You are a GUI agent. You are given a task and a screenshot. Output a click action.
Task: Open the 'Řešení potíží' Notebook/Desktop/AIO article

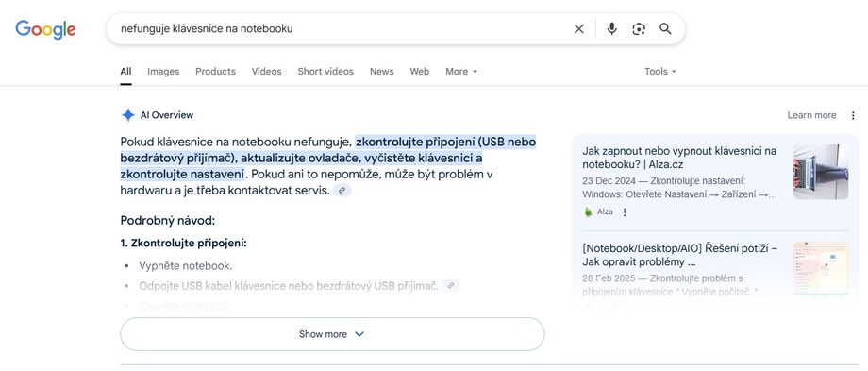pos(680,255)
